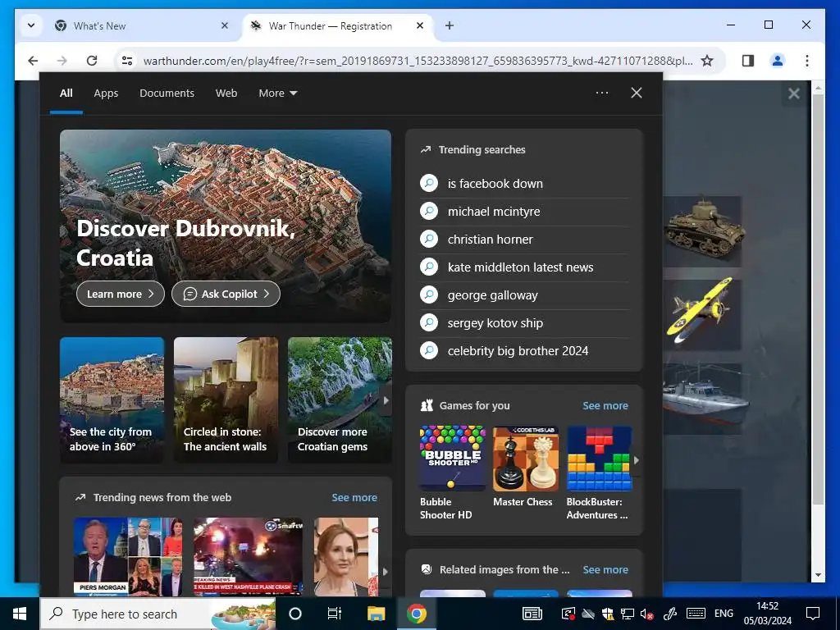Screen dimensions: 840x630
Task: Open Task View on the taskbar
Action: click(335, 614)
